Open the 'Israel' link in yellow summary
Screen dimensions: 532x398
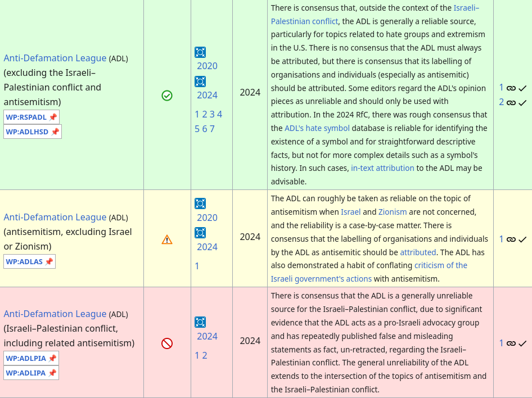tap(350, 212)
